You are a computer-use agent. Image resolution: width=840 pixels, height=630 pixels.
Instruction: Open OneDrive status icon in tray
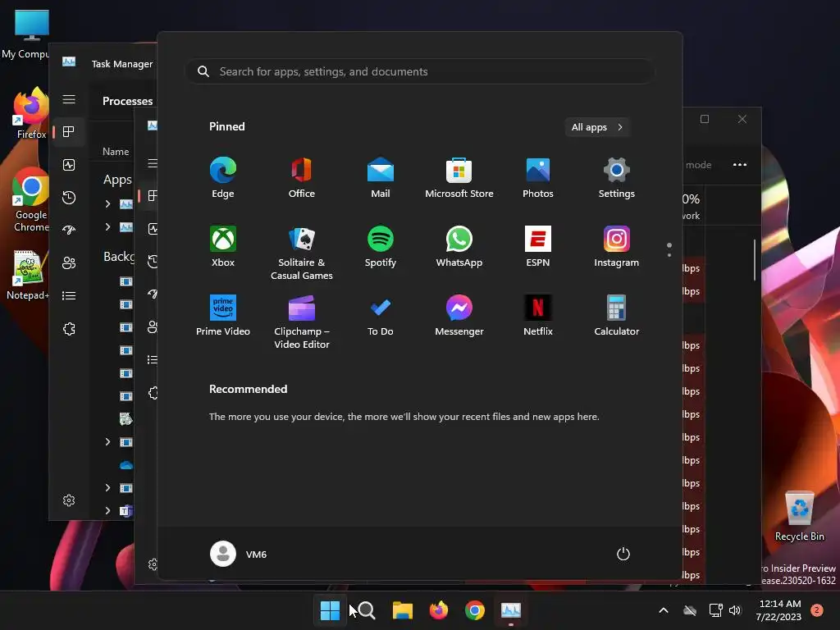[x=690, y=610]
